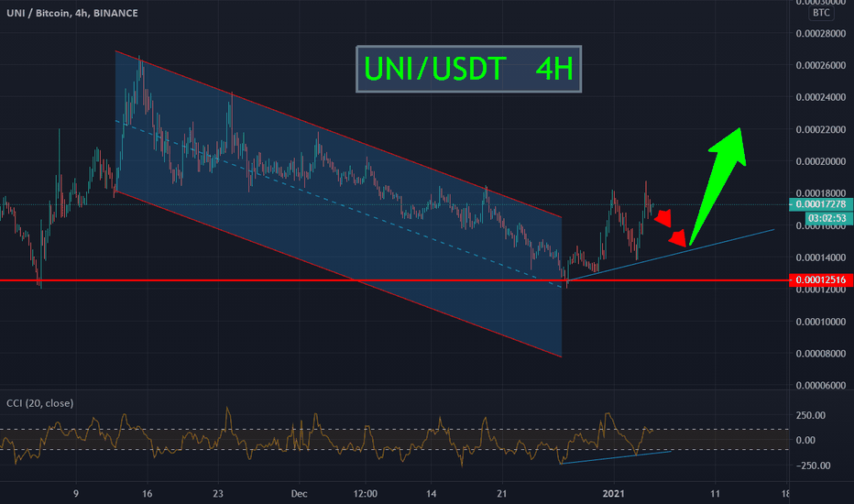The width and height of the screenshot is (854, 504).
Task: Click the date label 21 on time axis
Action: pos(501,494)
